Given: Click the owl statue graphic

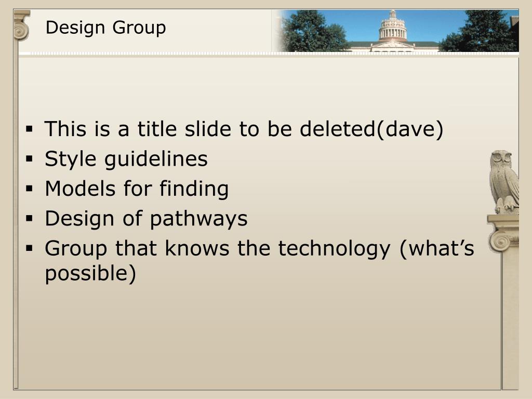Looking at the screenshot, I should 504,182.
